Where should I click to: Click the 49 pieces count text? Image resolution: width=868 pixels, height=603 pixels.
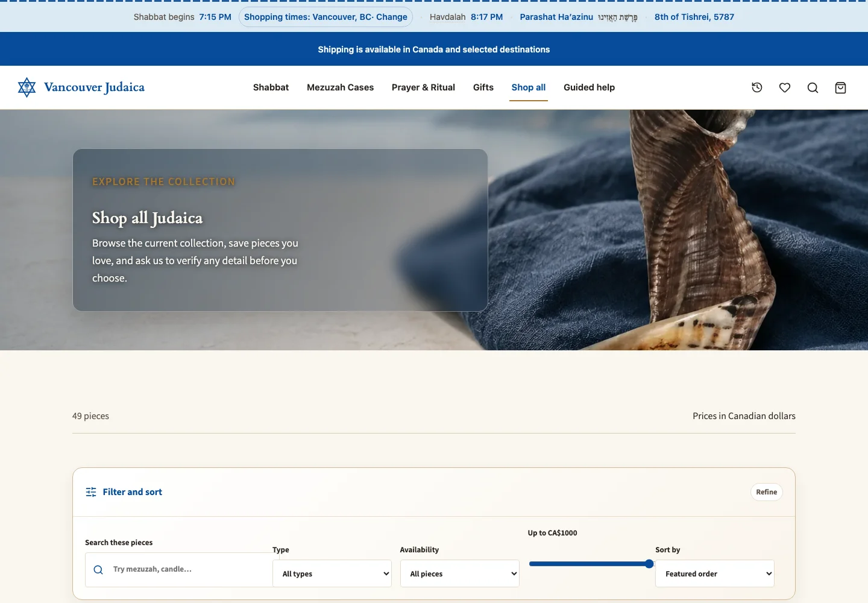90,416
